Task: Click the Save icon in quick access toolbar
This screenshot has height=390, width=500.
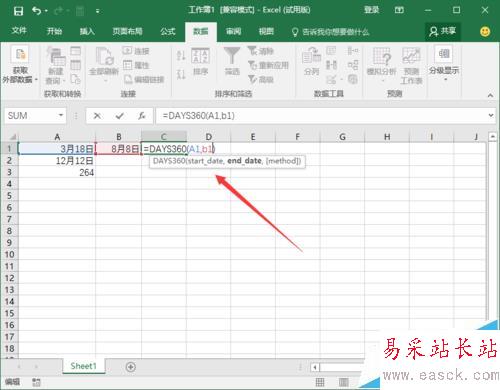Action: point(18,11)
